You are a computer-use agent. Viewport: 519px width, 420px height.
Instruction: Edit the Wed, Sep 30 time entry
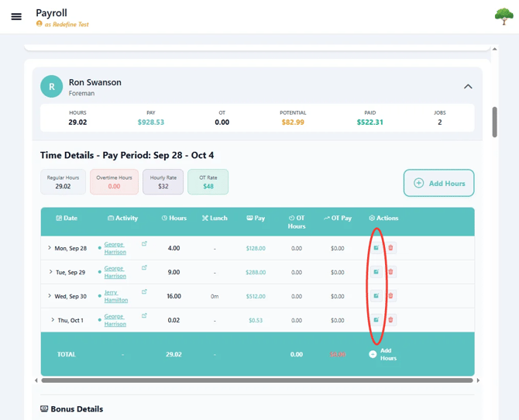[376, 296]
